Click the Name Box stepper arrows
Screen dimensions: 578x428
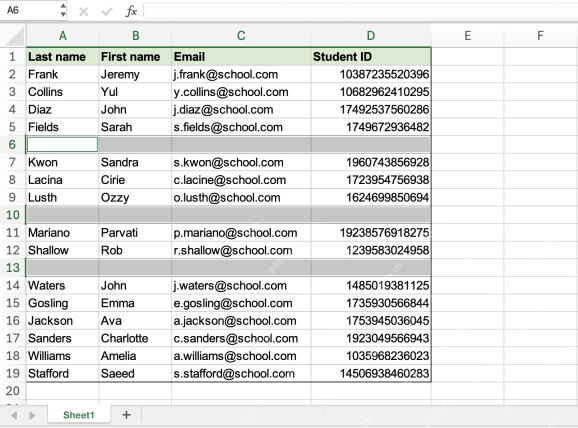point(63,10)
